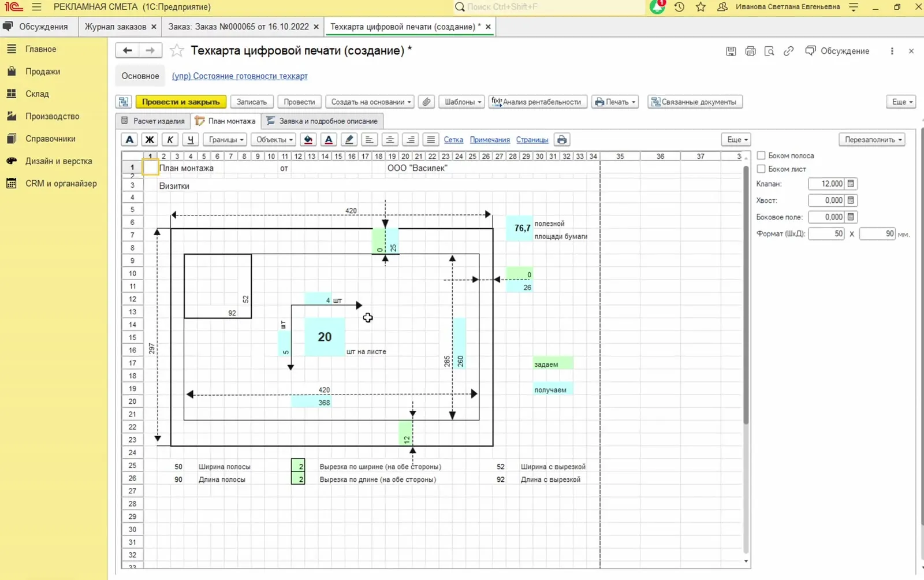This screenshot has width=924, height=580.
Task: Justify the cell text
Action: [x=431, y=140]
